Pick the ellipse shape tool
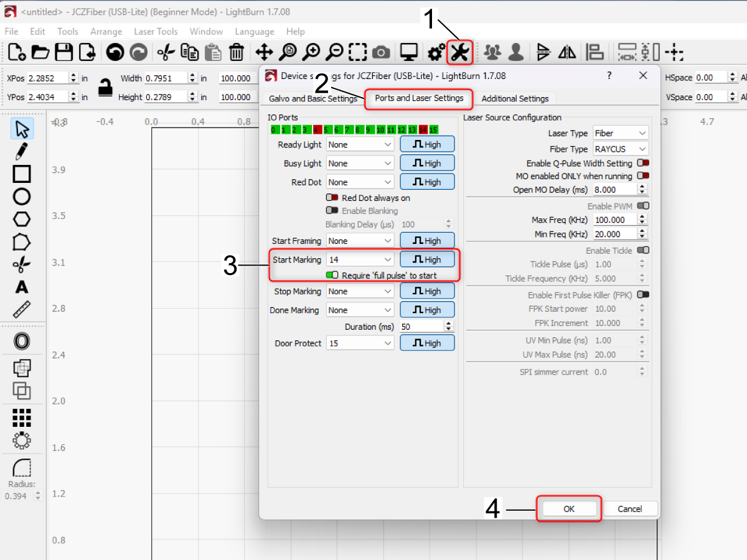Viewport: 747px width, 560px height. (22, 197)
